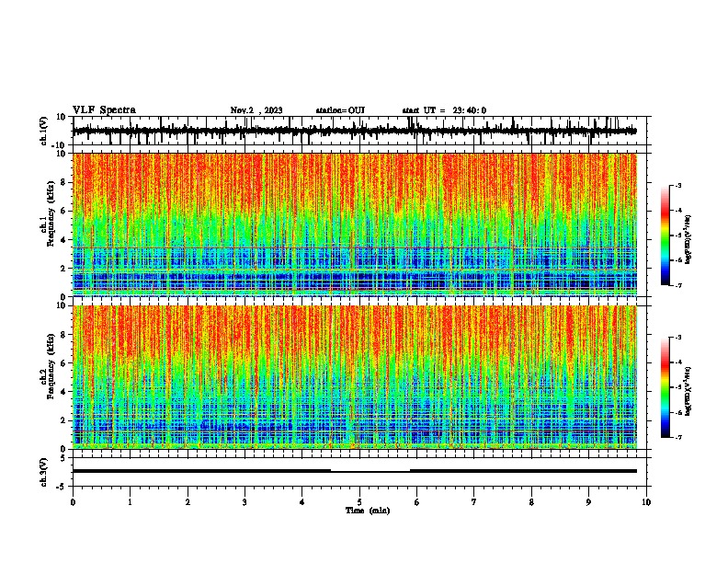Click the "4" kHz tick of ch.2 spectrogram
728x563 pixels.
point(63,392)
